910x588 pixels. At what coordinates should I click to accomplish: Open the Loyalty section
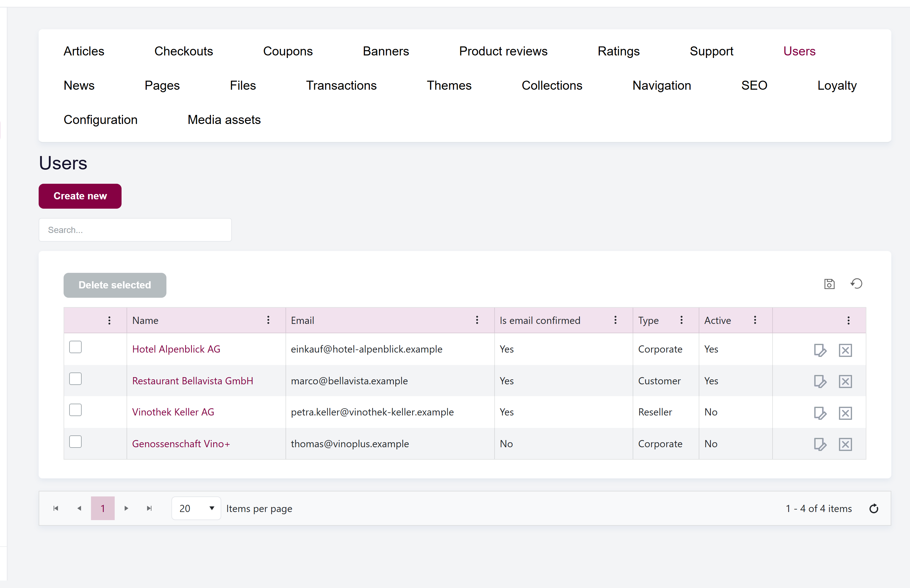[837, 86]
